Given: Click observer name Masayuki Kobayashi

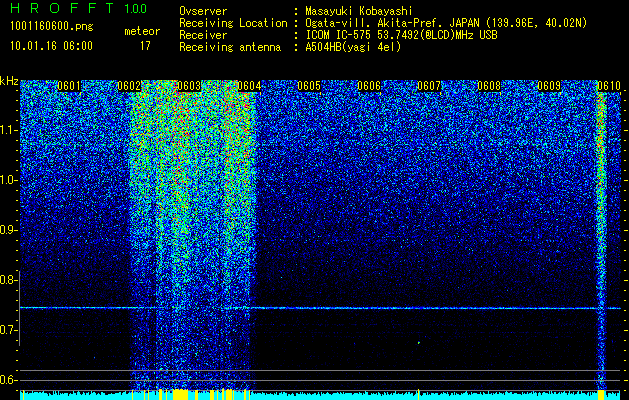Looking at the screenshot, I should (x=359, y=11).
